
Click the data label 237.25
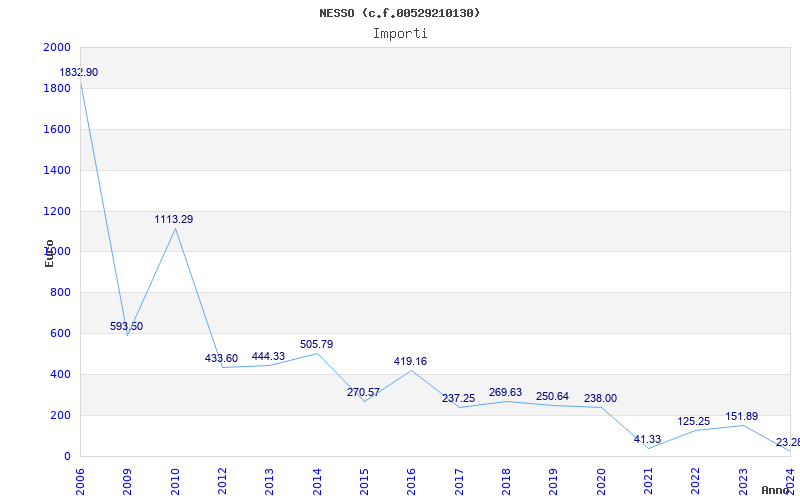point(458,398)
